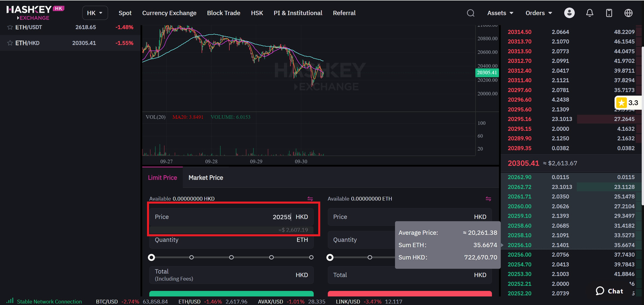Viewport: 644px width, 305px height.
Task: Click the HashKey Exchange logo
Action: (x=35, y=13)
